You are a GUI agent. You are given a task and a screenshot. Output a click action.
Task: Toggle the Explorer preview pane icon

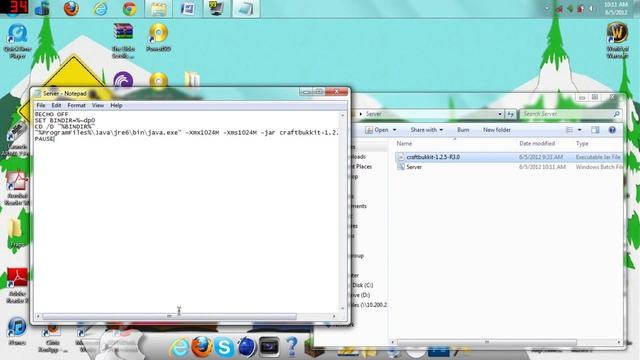[595, 130]
